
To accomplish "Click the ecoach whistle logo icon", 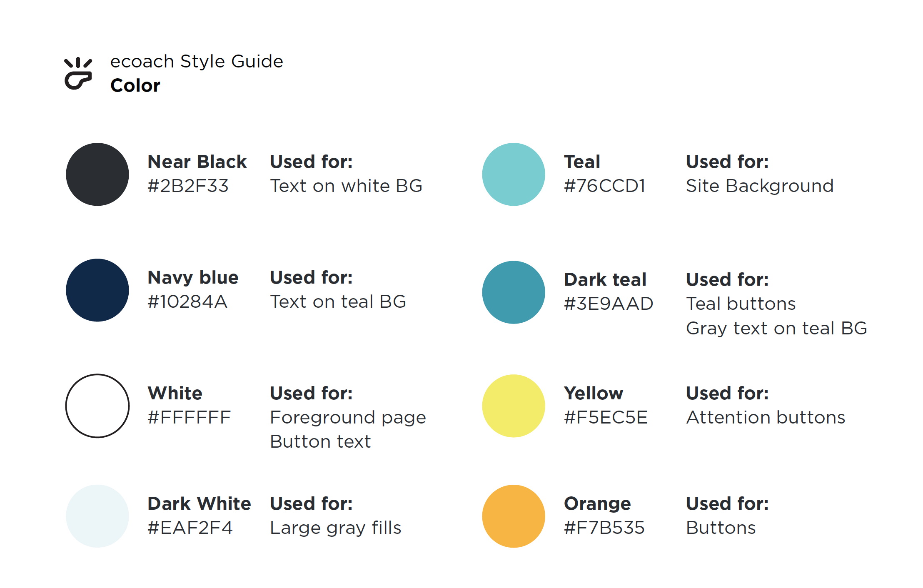I will click(x=78, y=73).
